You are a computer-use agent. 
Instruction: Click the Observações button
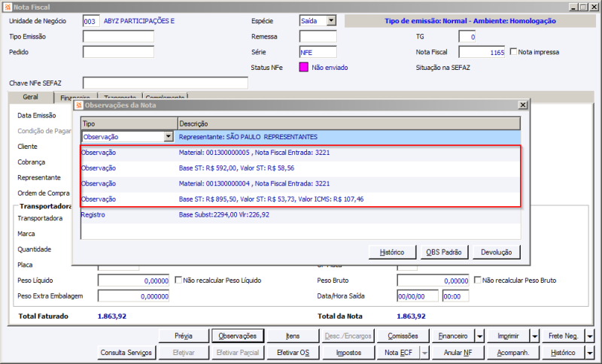click(x=238, y=336)
